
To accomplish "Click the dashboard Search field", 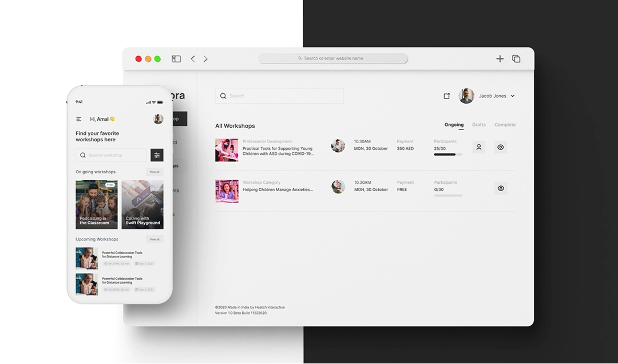I will [279, 96].
